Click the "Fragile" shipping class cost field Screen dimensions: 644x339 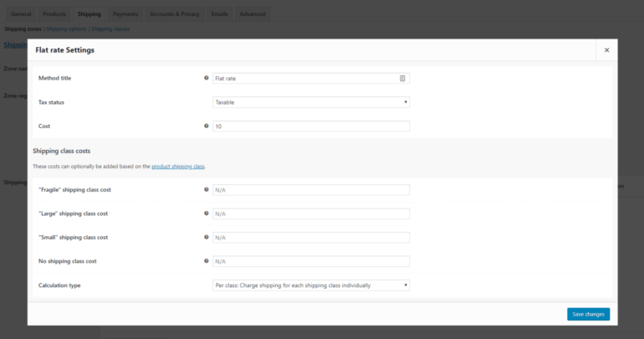[x=311, y=190]
